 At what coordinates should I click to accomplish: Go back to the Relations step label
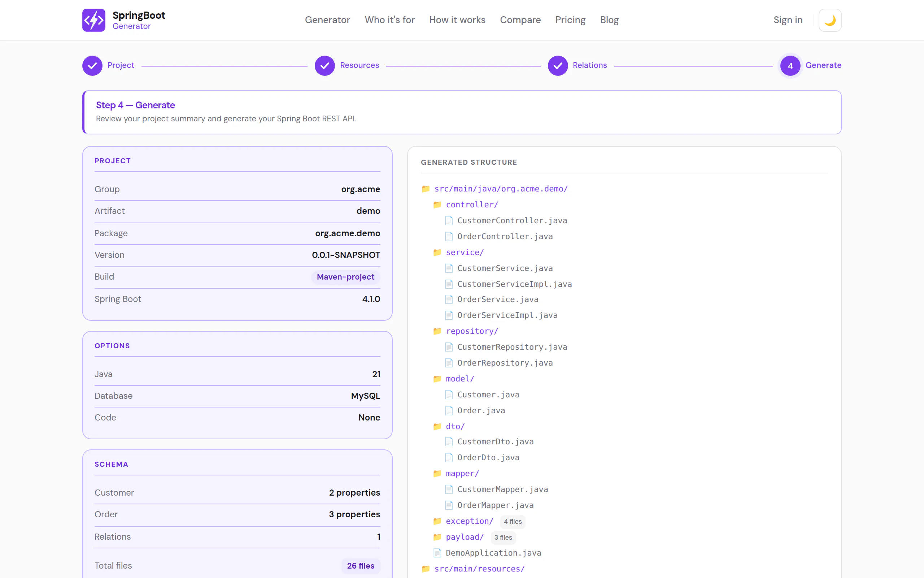coord(589,65)
